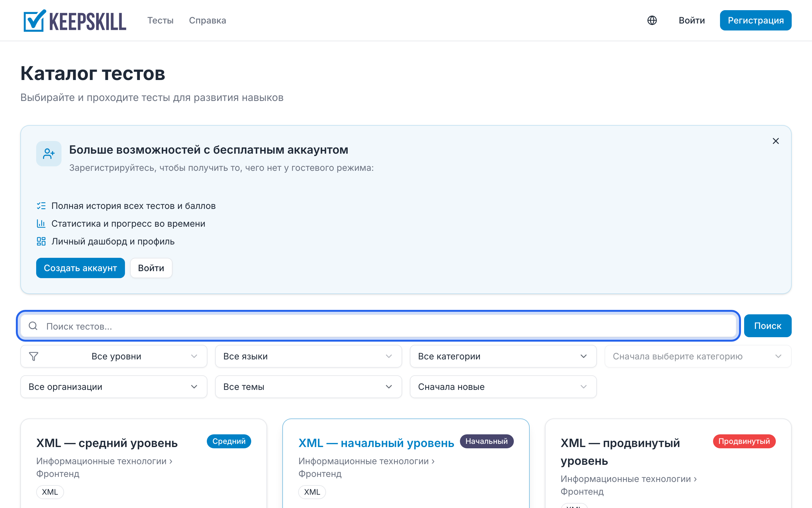Click the bar chart statistics icon

click(41, 224)
